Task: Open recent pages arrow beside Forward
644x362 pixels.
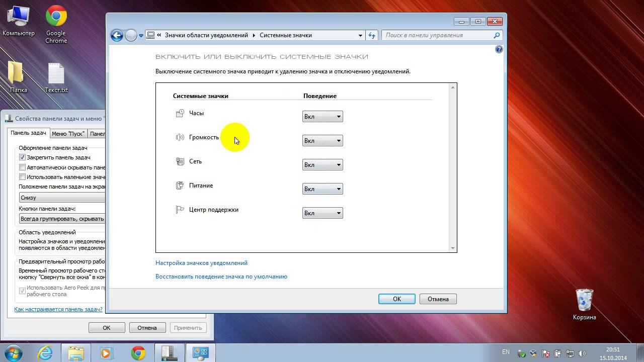Action: tap(141, 35)
